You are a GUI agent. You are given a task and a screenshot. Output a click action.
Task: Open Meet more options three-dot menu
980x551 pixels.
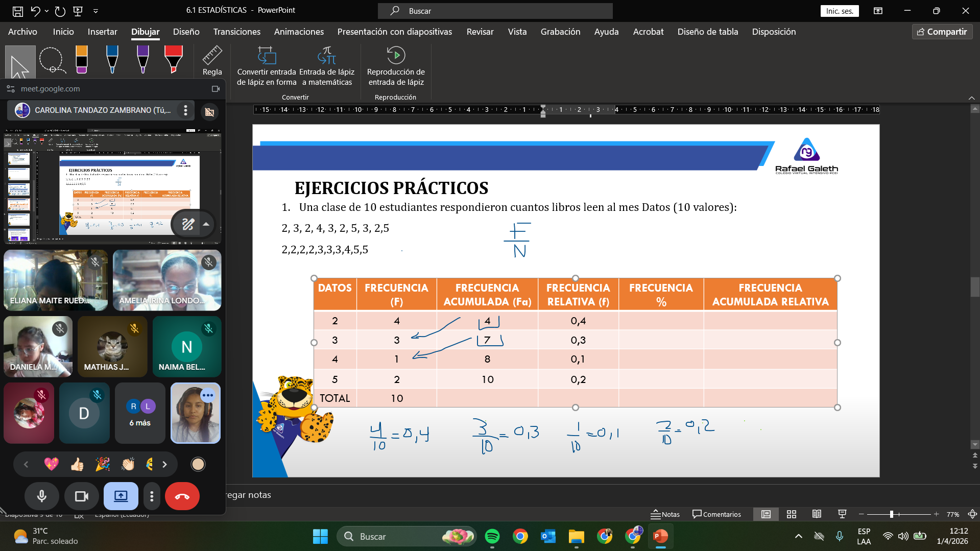(152, 496)
